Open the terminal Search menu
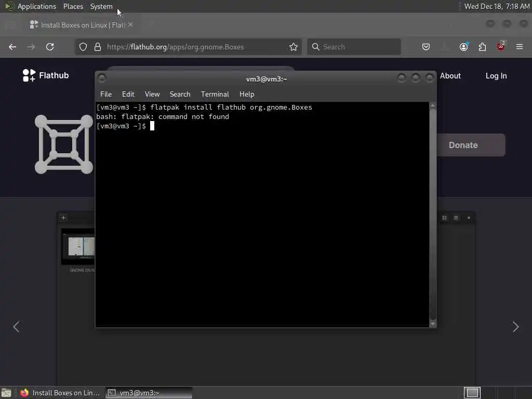The width and height of the screenshot is (532, 399). tap(180, 95)
